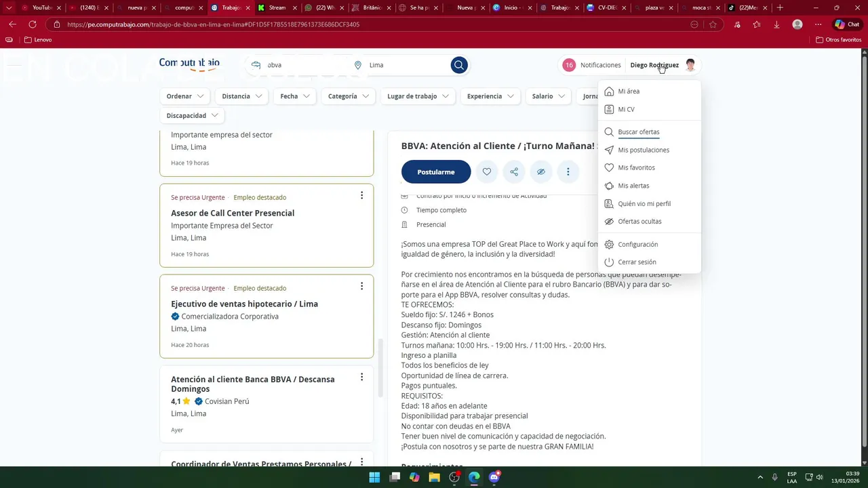Expand the Experiencia filter dropdown
The height and width of the screenshot is (488, 868).
click(x=490, y=96)
